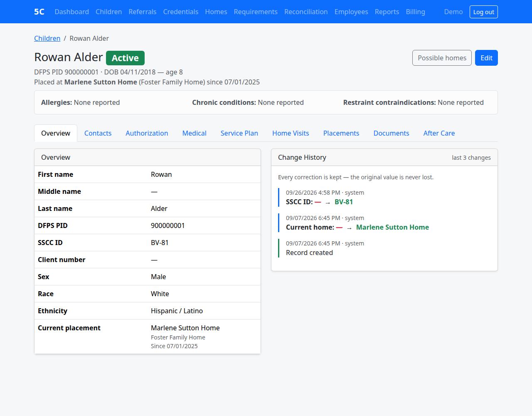Click 'Since 07/01/2025' under current placement
This screenshot has height=416, width=532.
174,346
